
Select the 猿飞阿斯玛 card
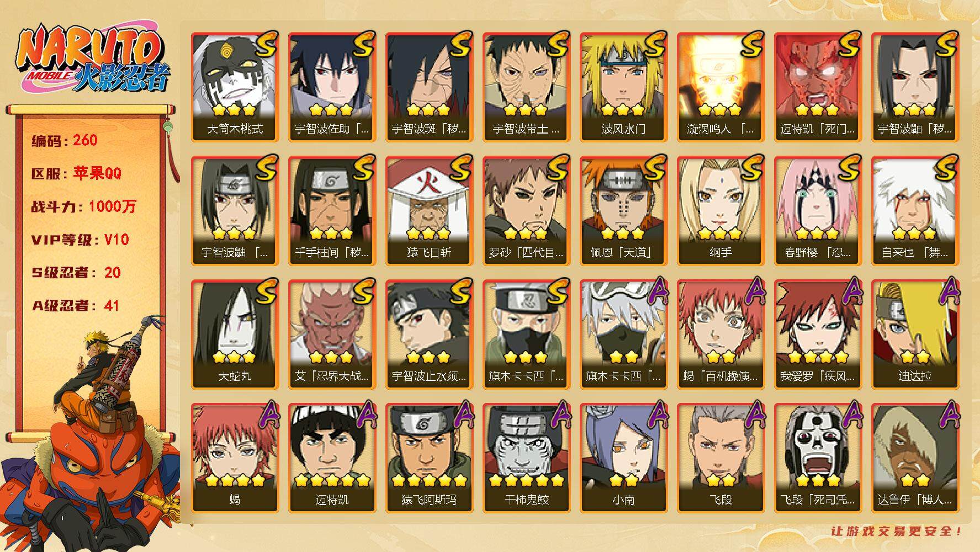[x=430, y=458]
